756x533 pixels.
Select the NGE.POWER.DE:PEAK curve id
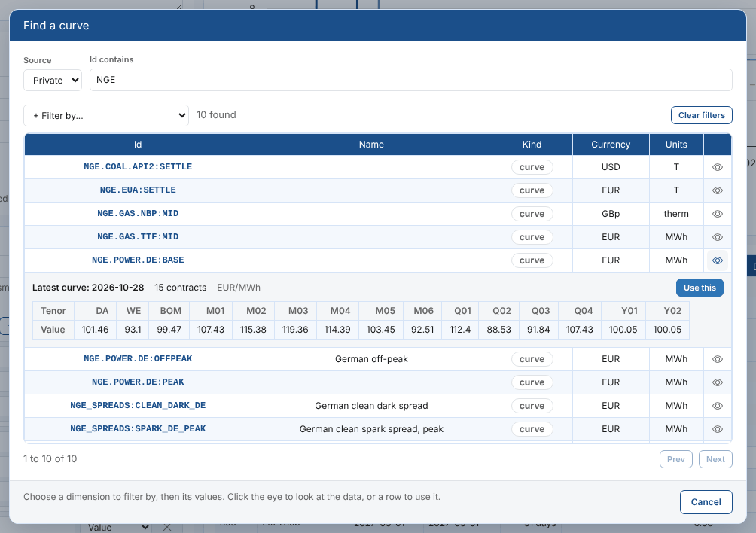138,382
